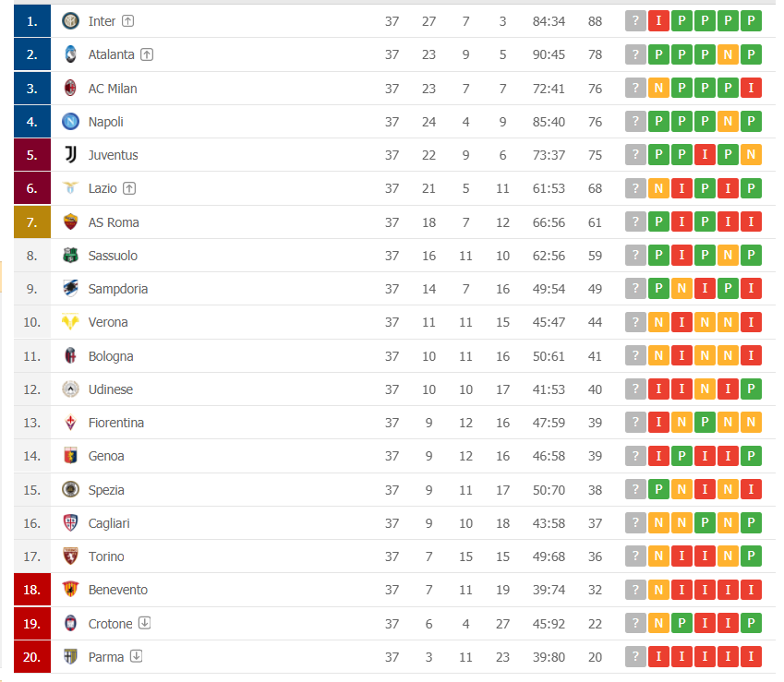
Task: Click the AS Roma crest icon
Action: tap(70, 221)
